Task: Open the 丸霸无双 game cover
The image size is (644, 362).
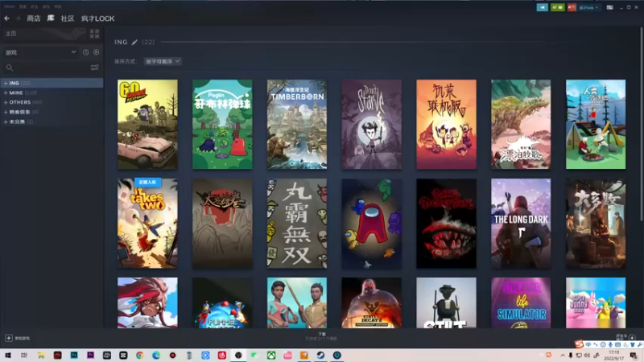Action: 297,224
